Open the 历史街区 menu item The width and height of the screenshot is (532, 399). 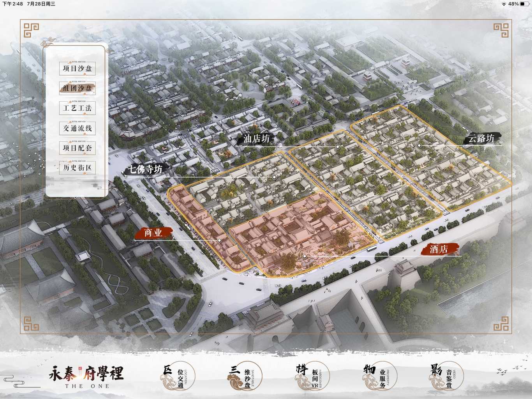(x=78, y=168)
